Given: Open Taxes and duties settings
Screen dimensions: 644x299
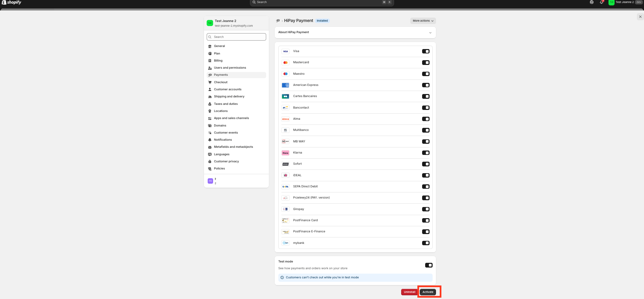Looking at the screenshot, I should (x=236, y=104).
